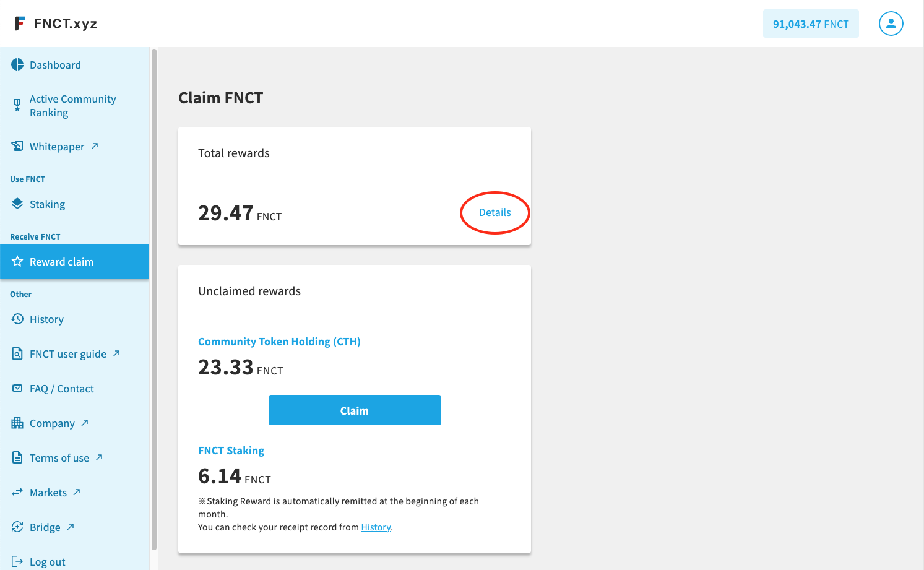Screen dimensions: 924x570
Task: Click the Log out arrow icon
Action: point(17,561)
